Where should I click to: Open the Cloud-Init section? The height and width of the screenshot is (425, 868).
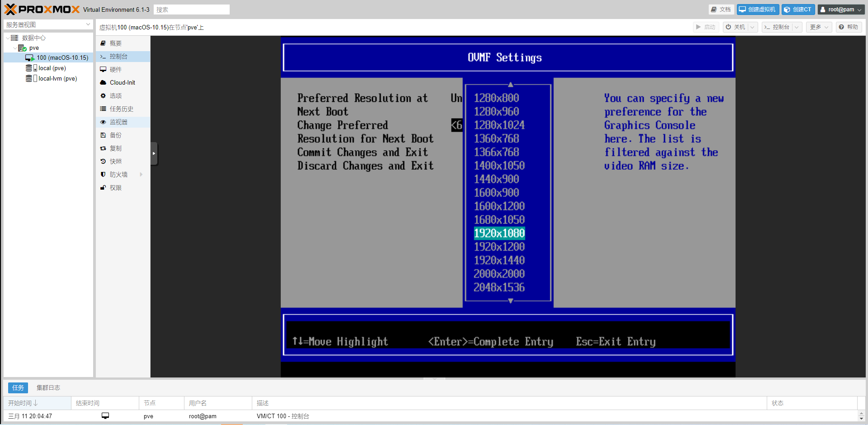(122, 83)
